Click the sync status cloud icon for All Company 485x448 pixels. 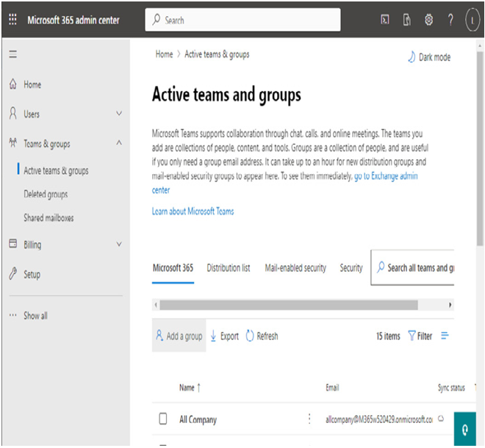click(x=441, y=419)
